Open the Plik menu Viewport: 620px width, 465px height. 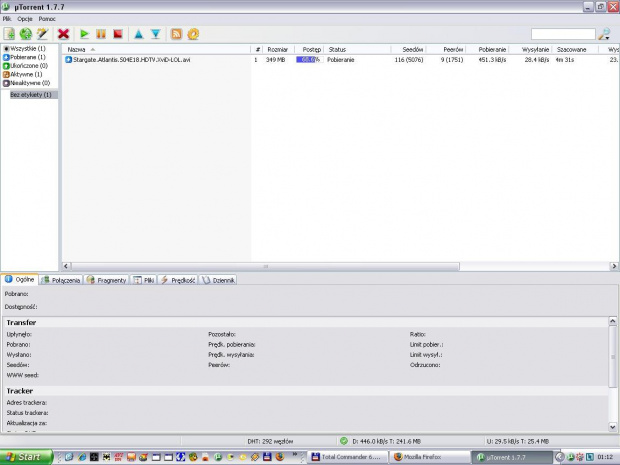(7, 19)
